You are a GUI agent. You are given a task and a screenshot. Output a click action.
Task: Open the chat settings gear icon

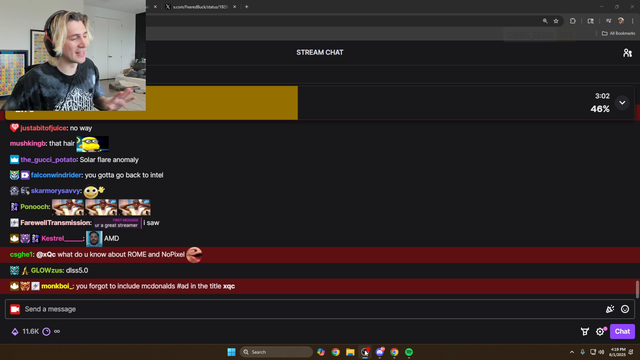(600, 331)
